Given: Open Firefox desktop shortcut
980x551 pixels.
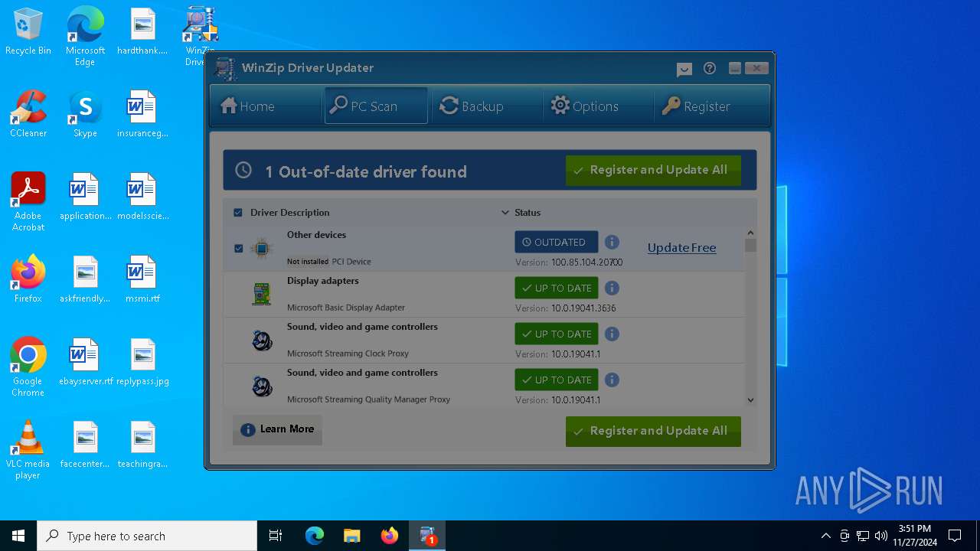Looking at the screenshot, I should (28, 279).
